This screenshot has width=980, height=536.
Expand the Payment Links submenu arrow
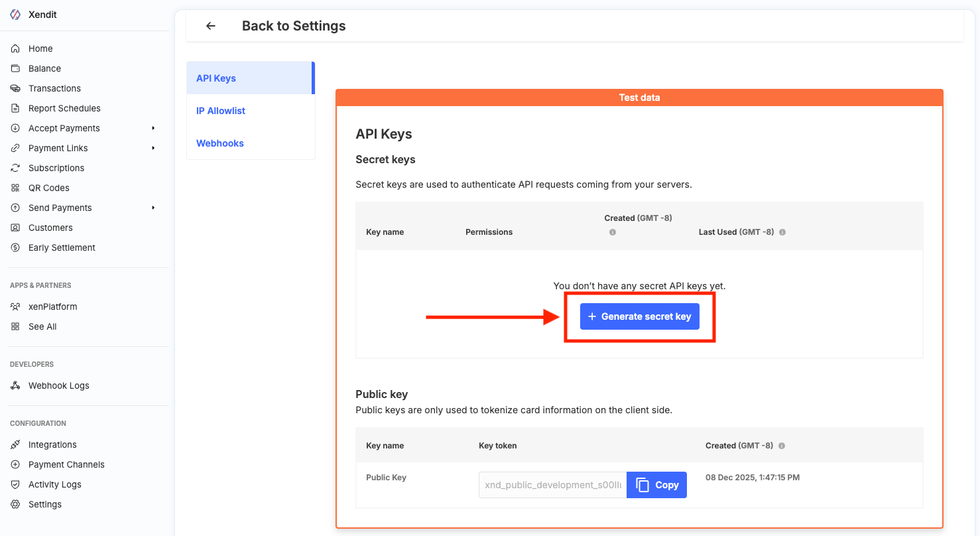click(x=153, y=148)
